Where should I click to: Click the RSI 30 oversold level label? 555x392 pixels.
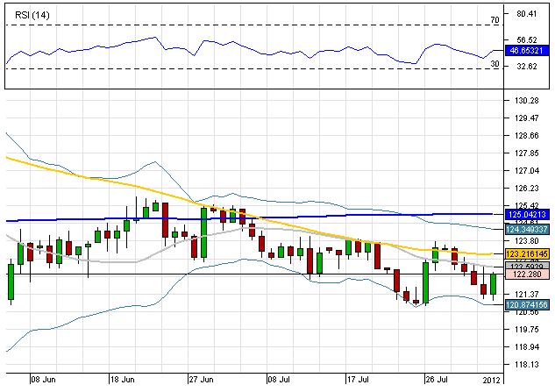tap(495, 63)
